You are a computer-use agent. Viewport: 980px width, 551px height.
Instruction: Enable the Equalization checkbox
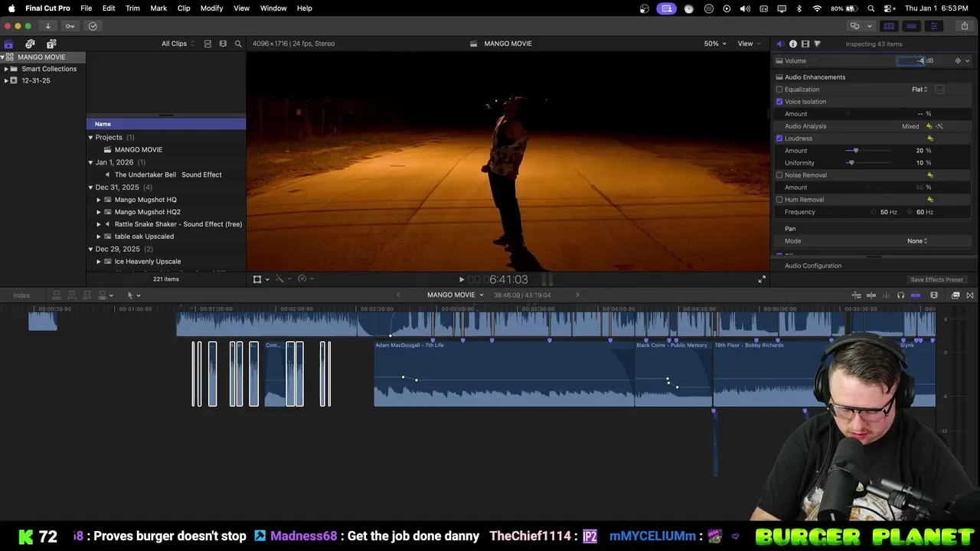point(779,90)
